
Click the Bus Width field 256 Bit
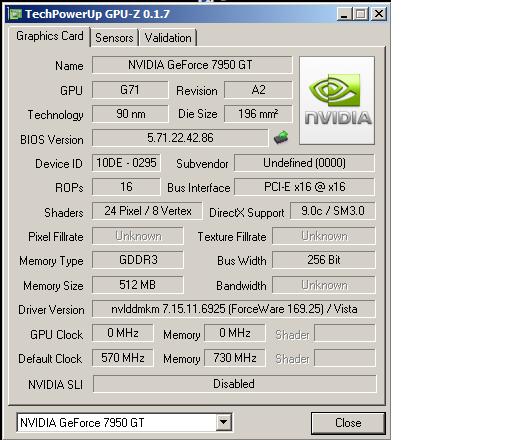[324, 260]
